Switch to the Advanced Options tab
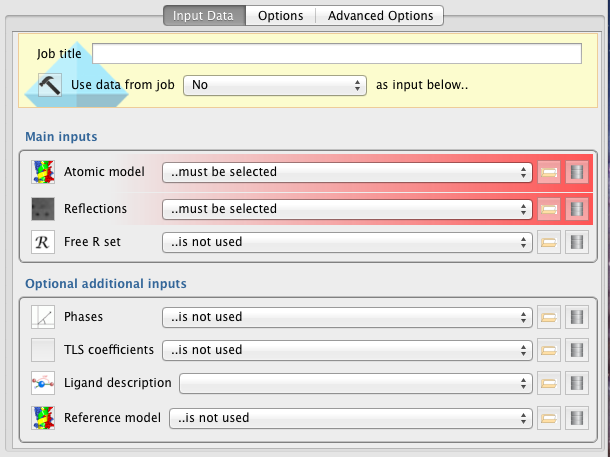The image size is (610, 457). (x=380, y=16)
